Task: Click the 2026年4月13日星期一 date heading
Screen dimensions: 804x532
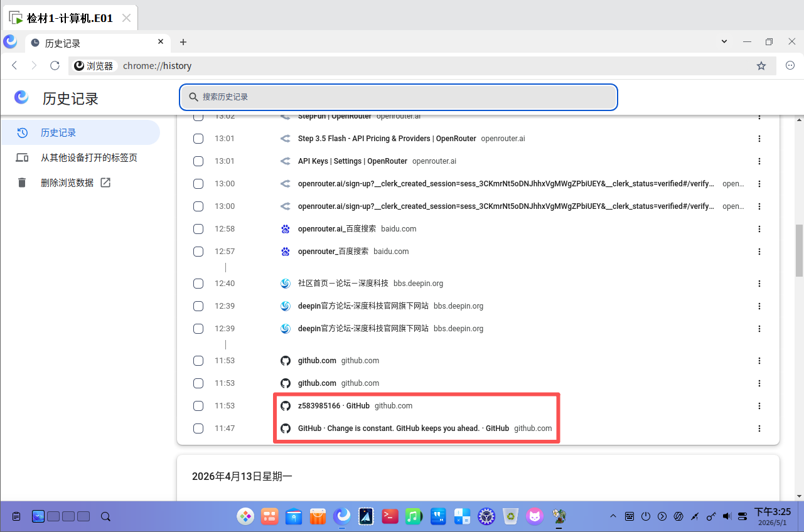Action: (242, 476)
